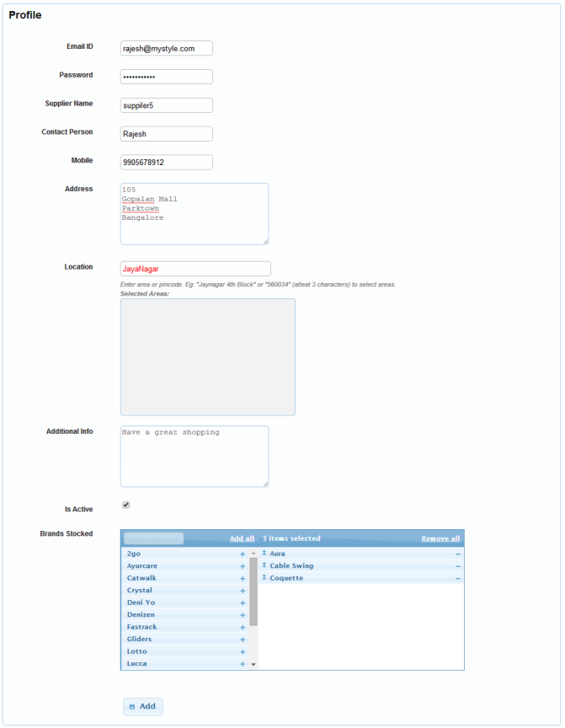Select the Supplier Name input
565x728 pixels.
click(167, 105)
